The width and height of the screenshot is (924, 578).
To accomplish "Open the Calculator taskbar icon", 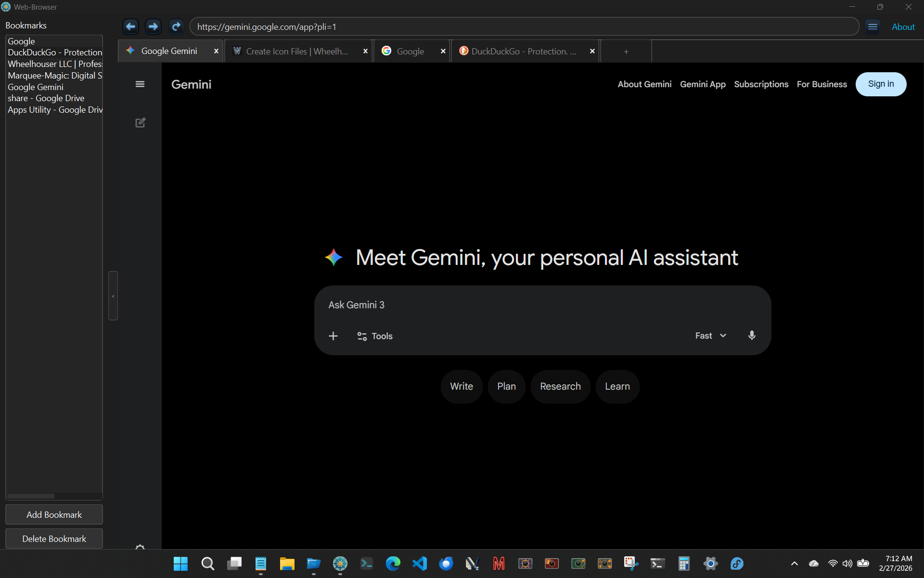I will point(684,564).
